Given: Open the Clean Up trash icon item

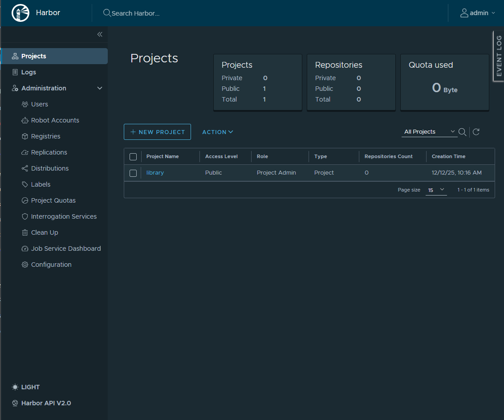Looking at the screenshot, I should [x=45, y=232].
